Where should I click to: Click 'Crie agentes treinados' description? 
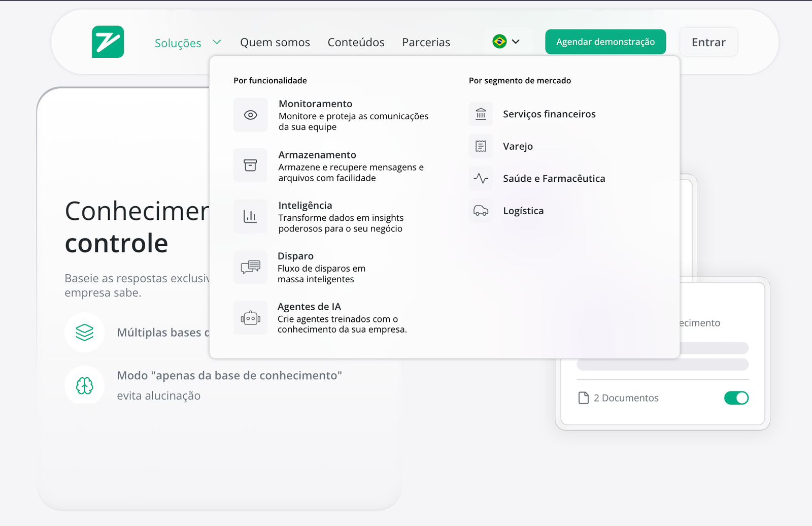point(342,324)
